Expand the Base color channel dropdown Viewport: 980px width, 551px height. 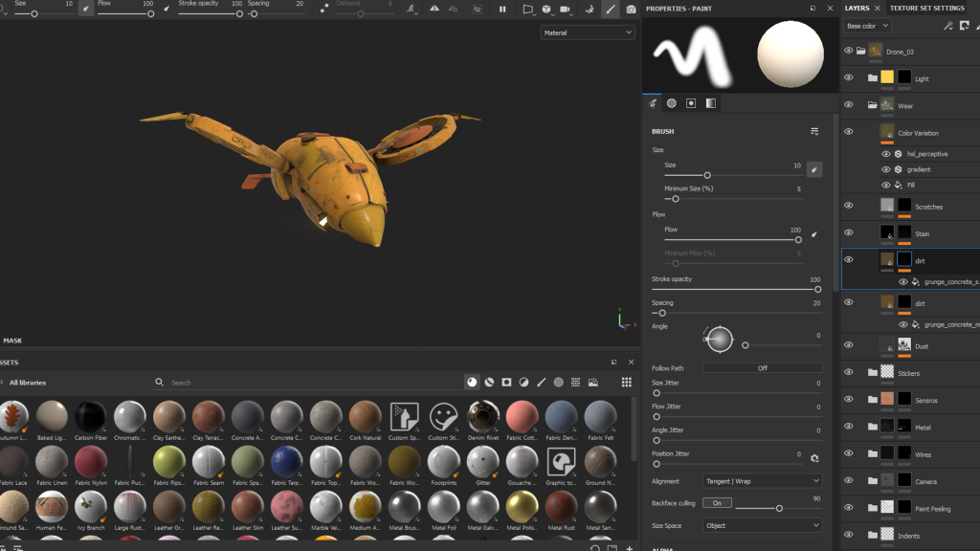(x=867, y=26)
